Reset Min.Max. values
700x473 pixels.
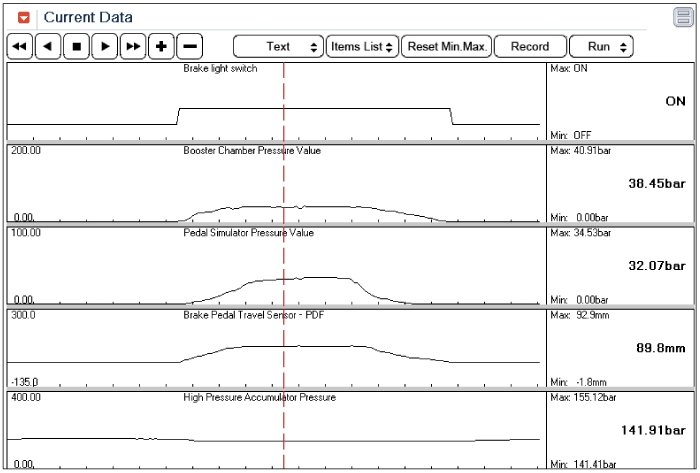[x=446, y=46]
